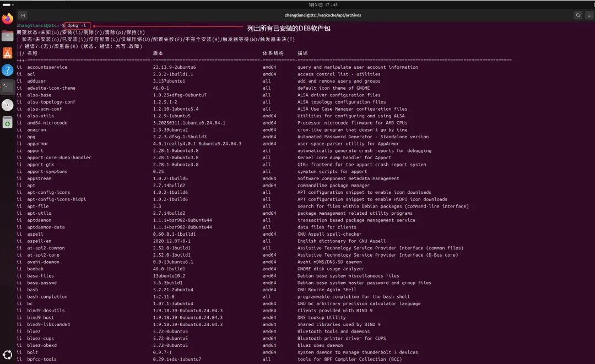The image size is (595, 364).
Task: Open the terminal hamburger menu
Action: (589, 15)
